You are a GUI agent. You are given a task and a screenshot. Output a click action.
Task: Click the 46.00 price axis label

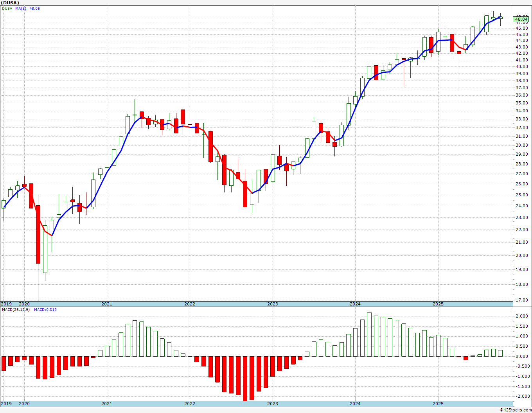click(x=522, y=29)
